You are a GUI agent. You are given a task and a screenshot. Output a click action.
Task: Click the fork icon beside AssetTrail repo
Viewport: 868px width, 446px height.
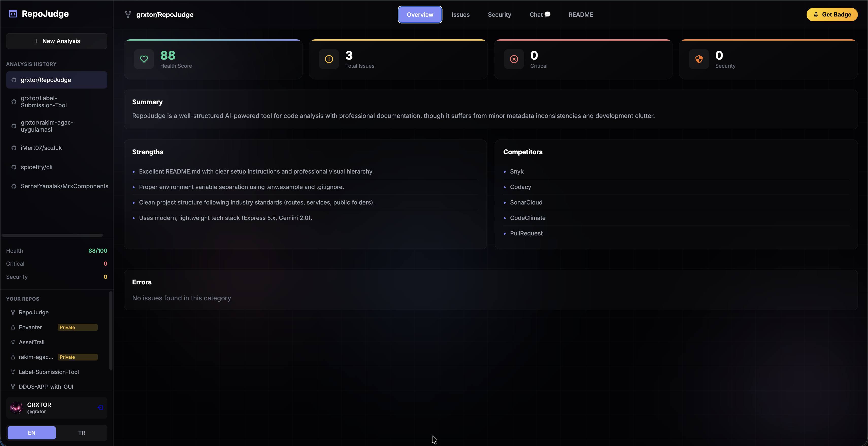coord(13,342)
